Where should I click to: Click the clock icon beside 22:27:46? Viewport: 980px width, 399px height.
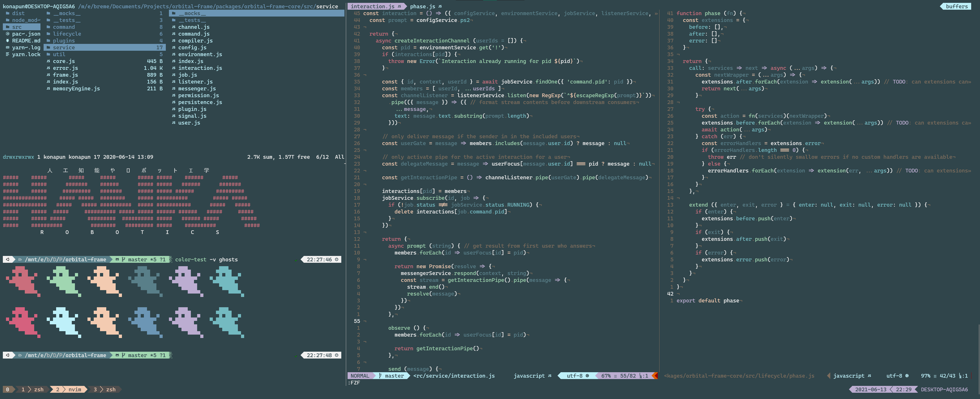click(336, 259)
